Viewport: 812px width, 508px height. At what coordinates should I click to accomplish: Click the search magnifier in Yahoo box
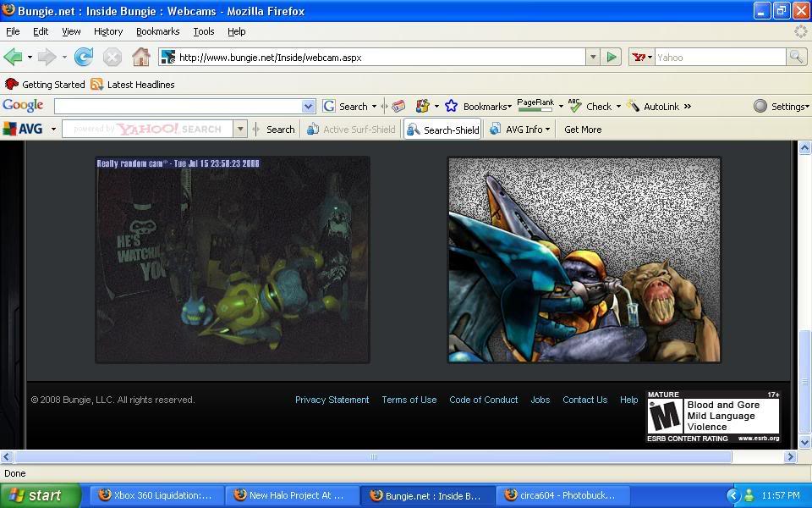pyautogui.click(x=797, y=57)
